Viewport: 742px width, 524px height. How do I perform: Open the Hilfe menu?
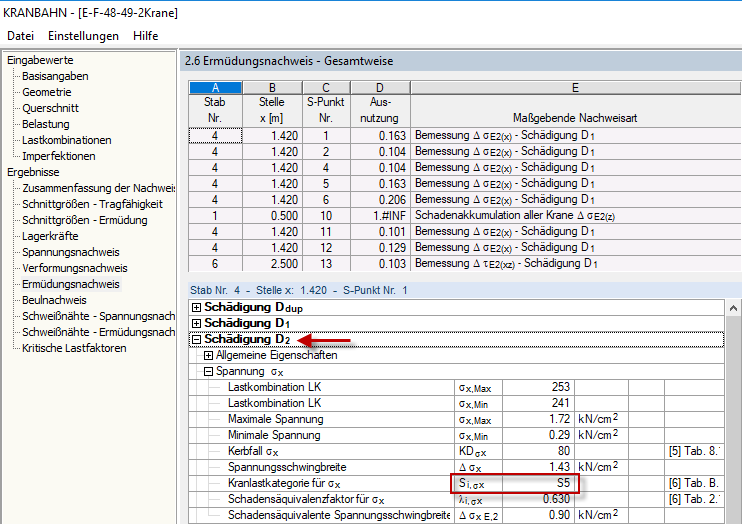pyautogui.click(x=145, y=36)
